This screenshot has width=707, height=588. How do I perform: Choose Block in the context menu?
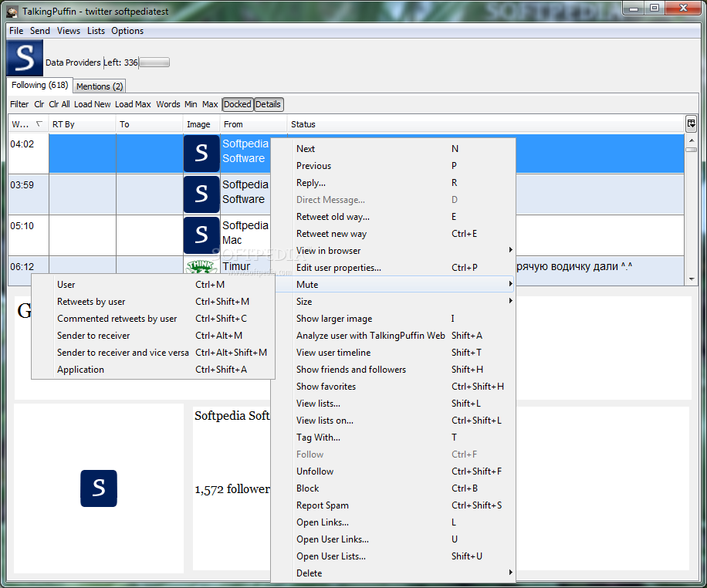[x=393, y=488]
